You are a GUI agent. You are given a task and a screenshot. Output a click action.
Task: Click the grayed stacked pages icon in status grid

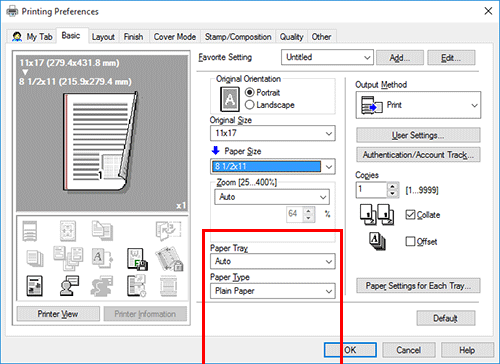coord(35,259)
